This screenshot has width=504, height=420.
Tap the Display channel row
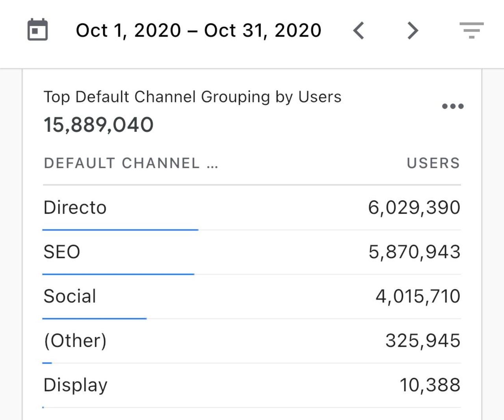pos(75,385)
